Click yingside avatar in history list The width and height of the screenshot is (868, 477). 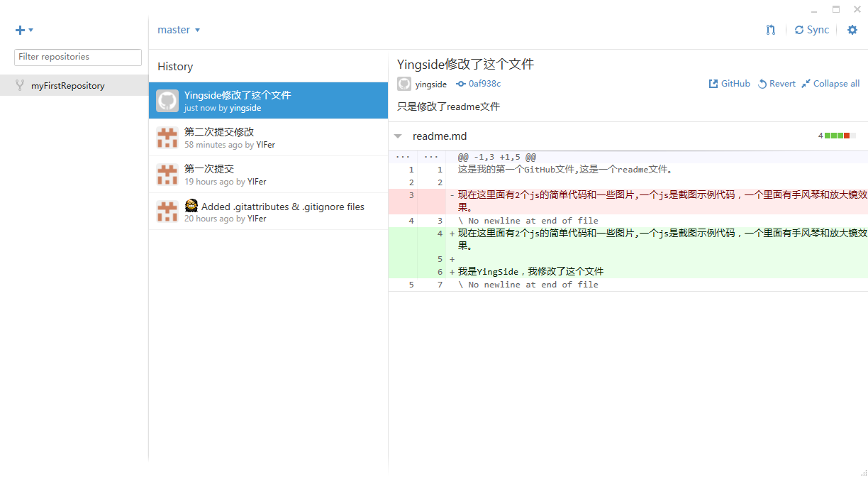[x=167, y=101]
